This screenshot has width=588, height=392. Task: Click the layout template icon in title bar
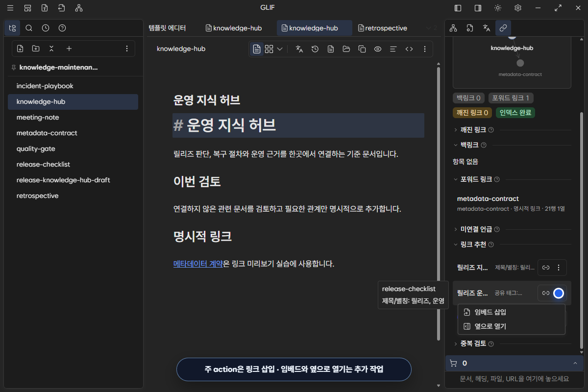point(27,8)
